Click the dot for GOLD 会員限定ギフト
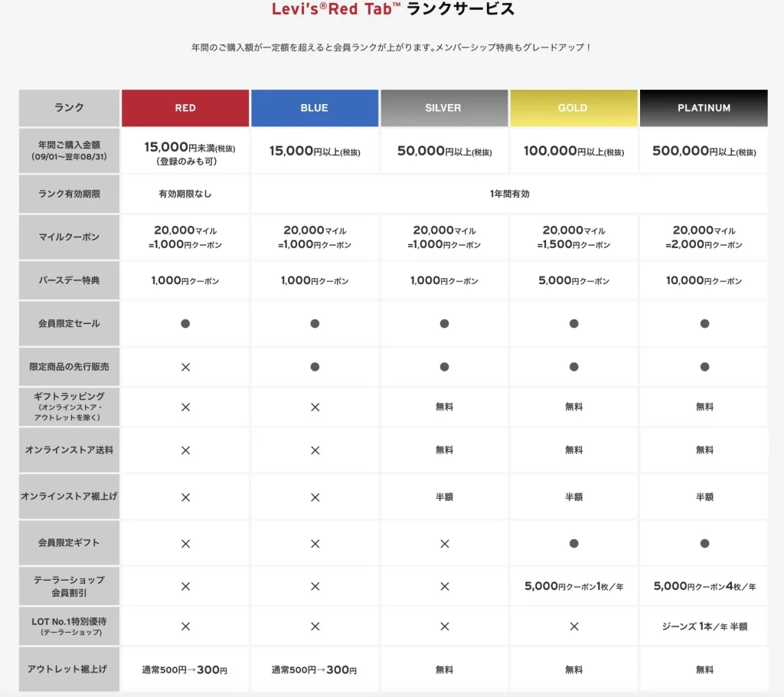This screenshot has height=697, width=784. coord(573,544)
